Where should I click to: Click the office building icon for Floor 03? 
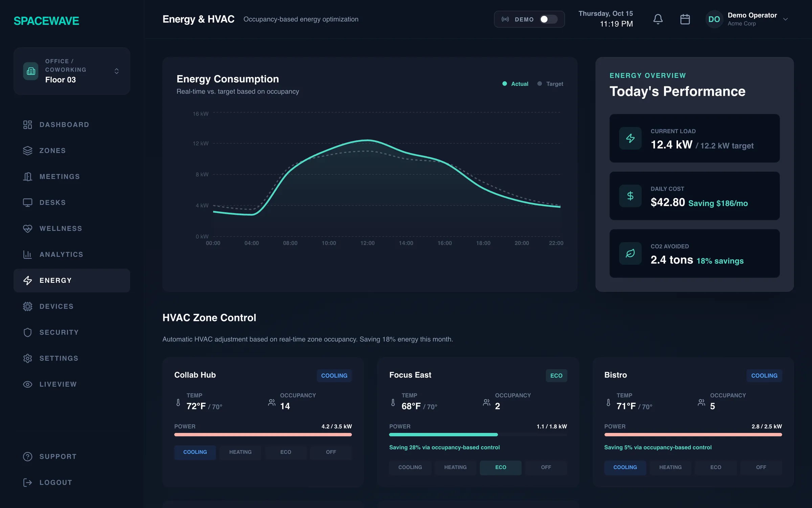tap(31, 71)
